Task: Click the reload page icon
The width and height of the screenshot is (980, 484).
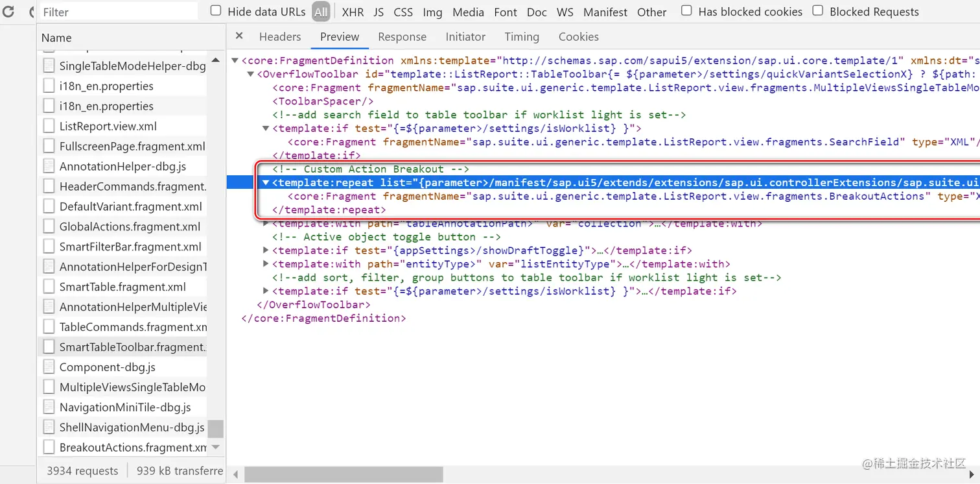Action: click(8, 12)
